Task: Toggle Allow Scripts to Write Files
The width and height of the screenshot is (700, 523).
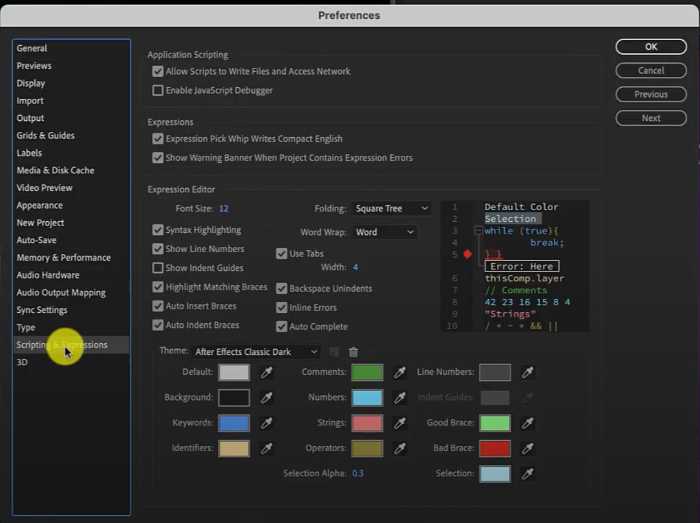Action: pyautogui.click(x=158, y=71)
